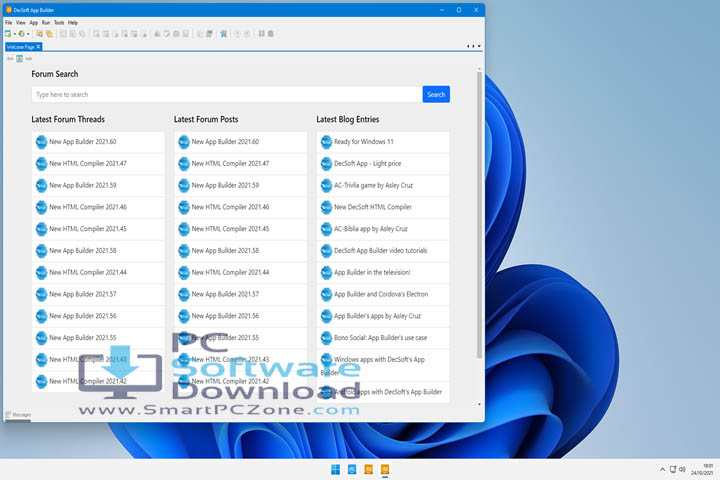Open the Windows Start button on taskbar
The image size is (720, 480).
335,469
